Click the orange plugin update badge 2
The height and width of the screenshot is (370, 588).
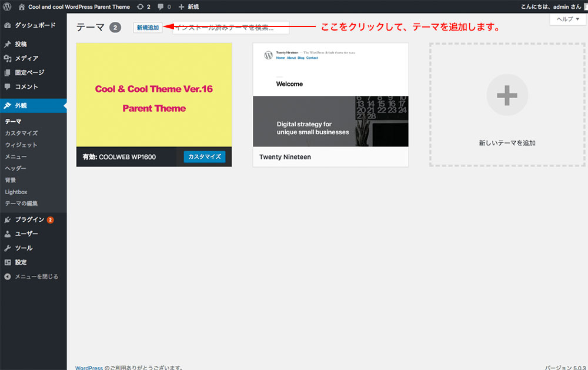tap(50, 220)
